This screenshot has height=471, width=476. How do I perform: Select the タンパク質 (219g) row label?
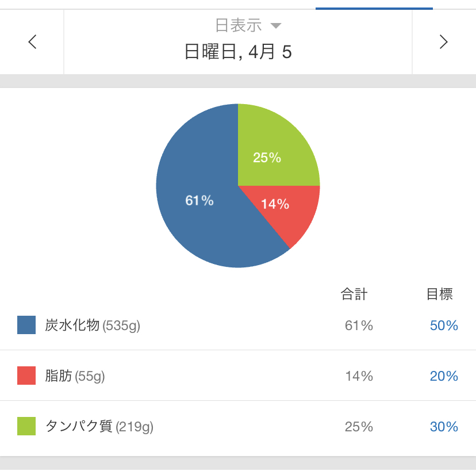pyautogui.click(x=99, y=427)
